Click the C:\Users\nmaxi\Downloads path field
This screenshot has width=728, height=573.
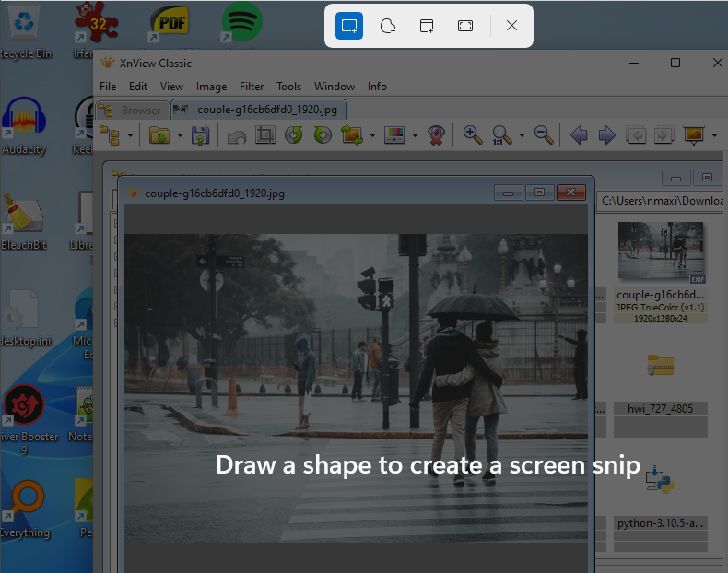[x=660, y=201]
